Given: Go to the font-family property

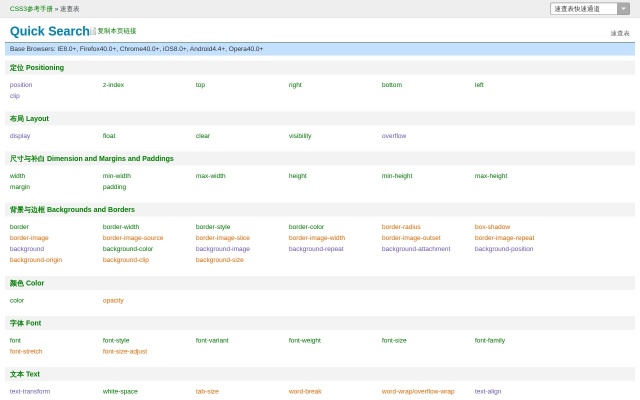Looking at the screenshot, I should point(490,340).
